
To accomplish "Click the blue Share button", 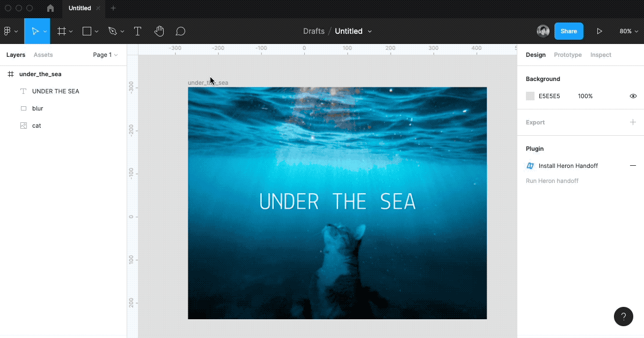I will coord(568,31).
